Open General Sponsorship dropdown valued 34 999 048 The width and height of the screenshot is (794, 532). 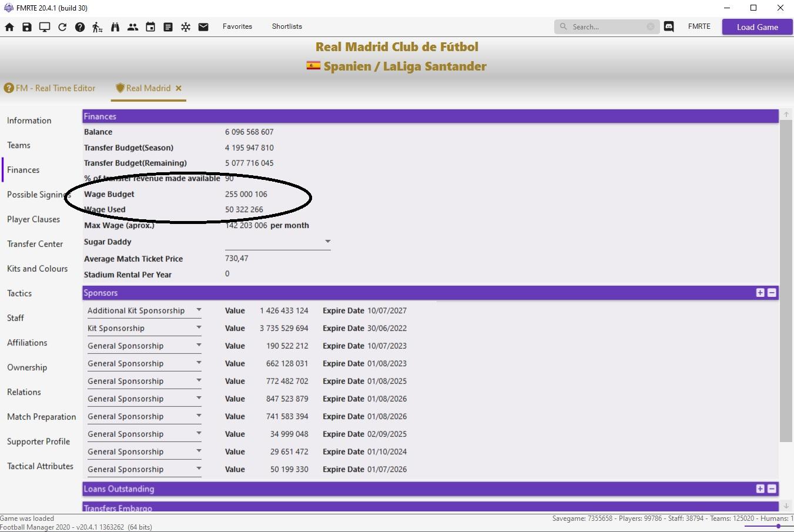(145, 434)
